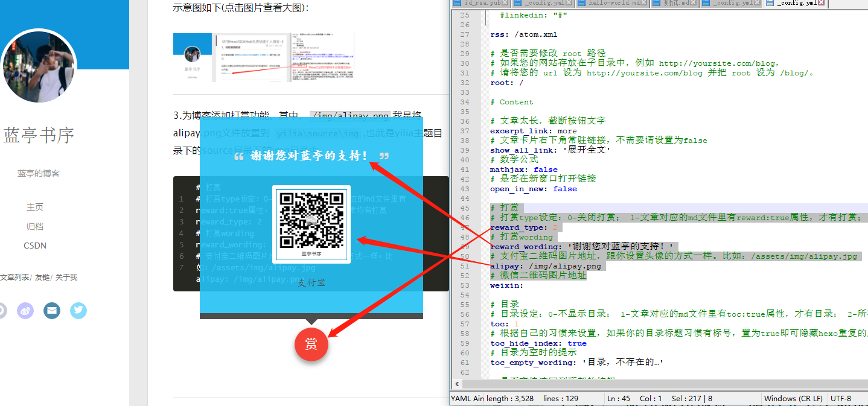The image size is (868, 406).
Task: Close the id_rsa.pub tab
Action: tap(505, 3)
